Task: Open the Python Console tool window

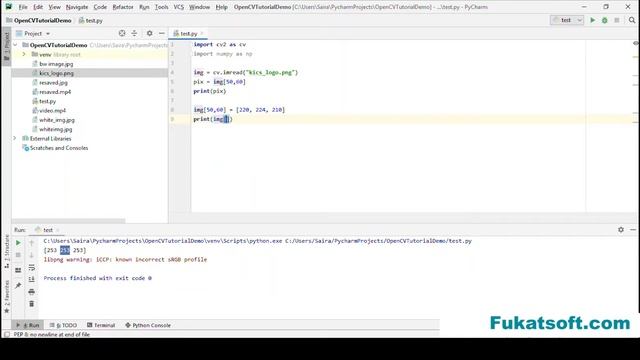Action: 148,325
